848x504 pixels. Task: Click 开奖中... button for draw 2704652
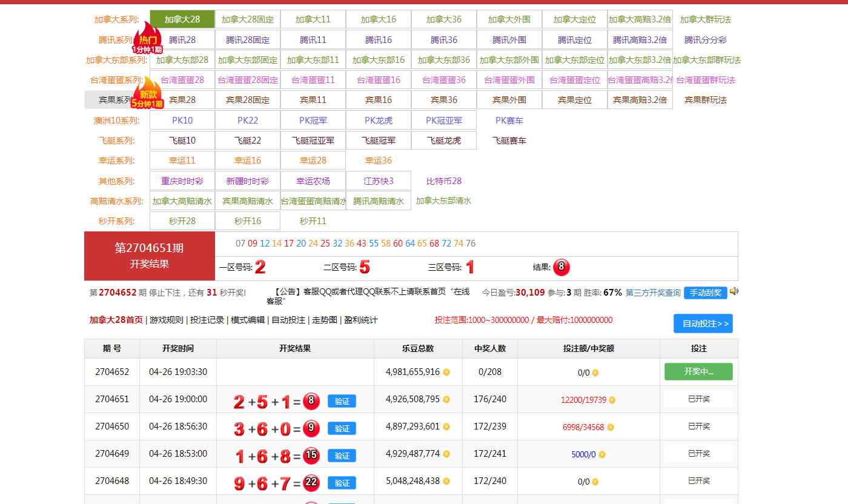[x=698, y=372]
